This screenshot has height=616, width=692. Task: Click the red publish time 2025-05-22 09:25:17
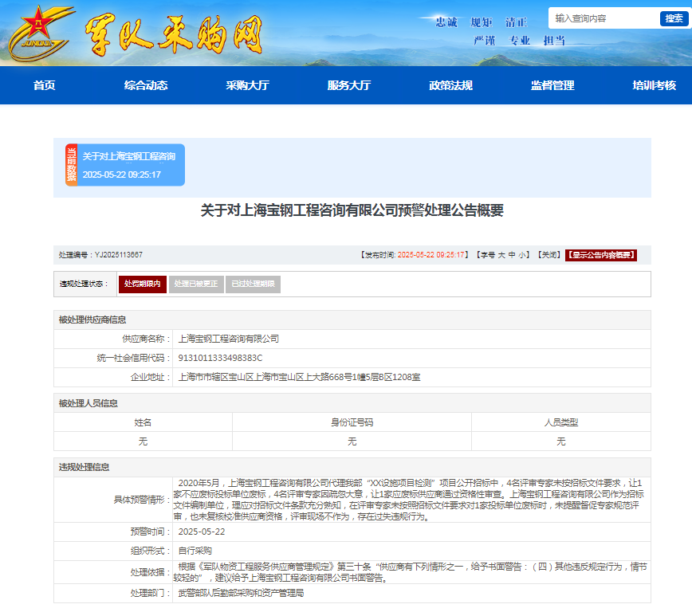(431, 255)
